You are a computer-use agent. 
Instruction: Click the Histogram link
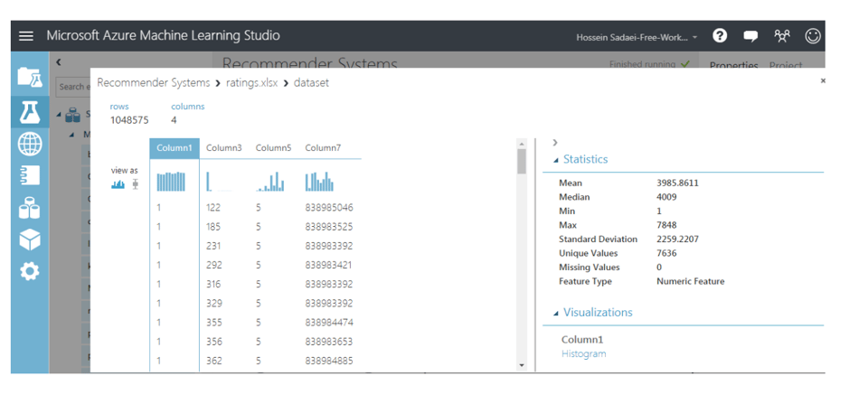click(x=583, y=353)
